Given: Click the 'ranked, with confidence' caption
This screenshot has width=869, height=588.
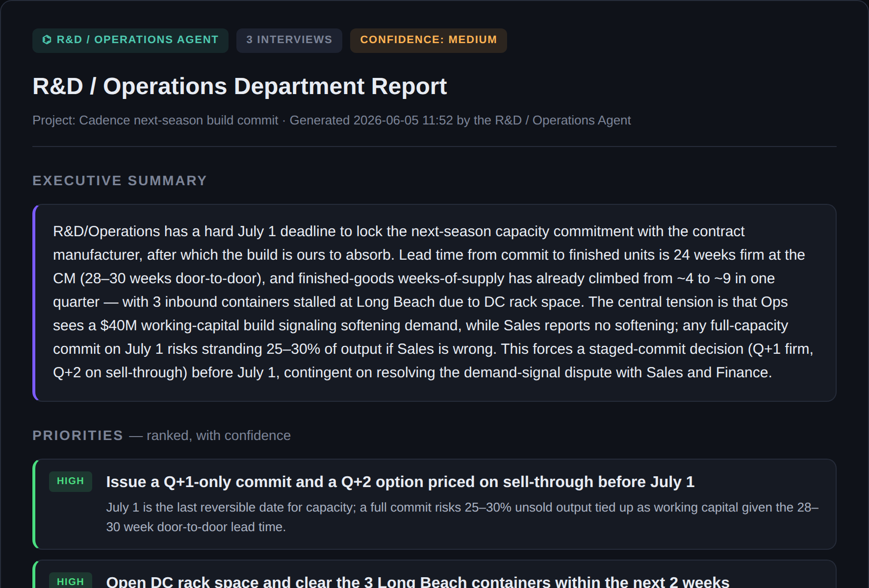Looking at the screenshot, I should pyautogui.click(x=210, y=436).
